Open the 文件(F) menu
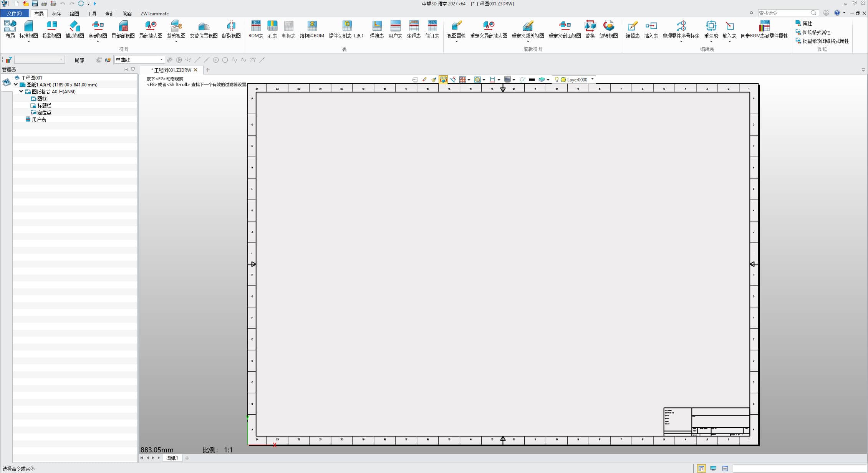The image size is (868, 473). [15, 13]
